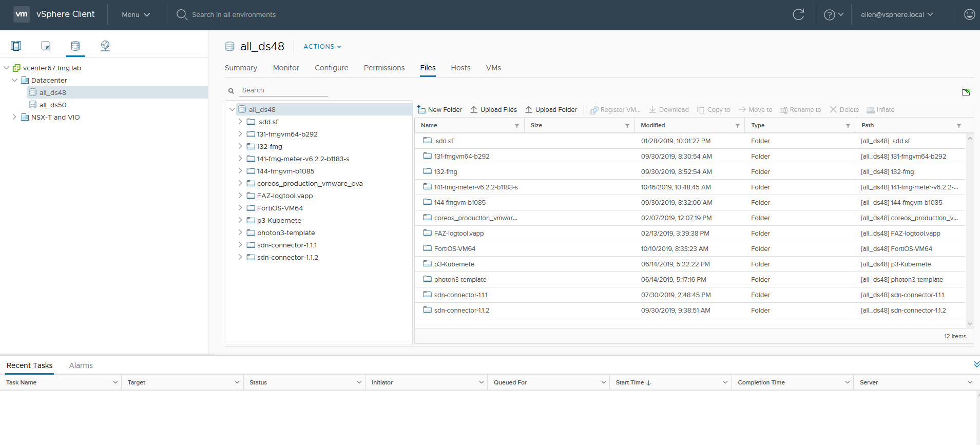Screen dimensions: 980x445
Task: Open the ACTIONS dropdown
Action: 322,47
